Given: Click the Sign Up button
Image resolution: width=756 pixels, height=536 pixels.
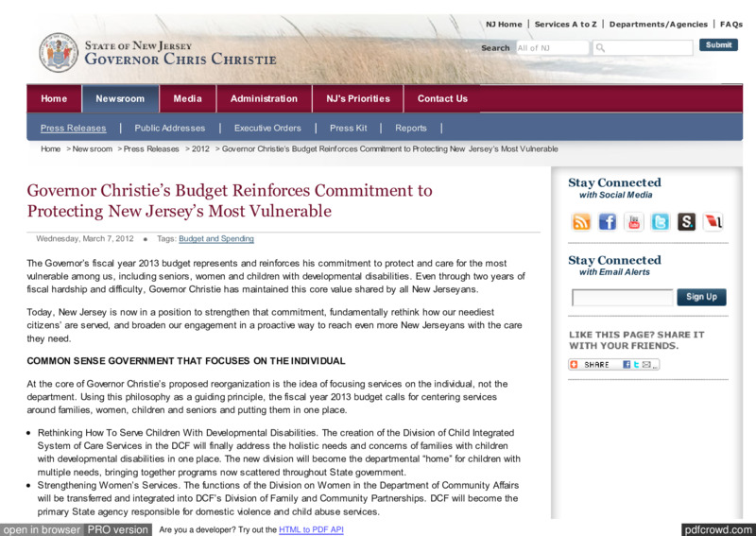Looking at the screenshot, I should 701,297.
